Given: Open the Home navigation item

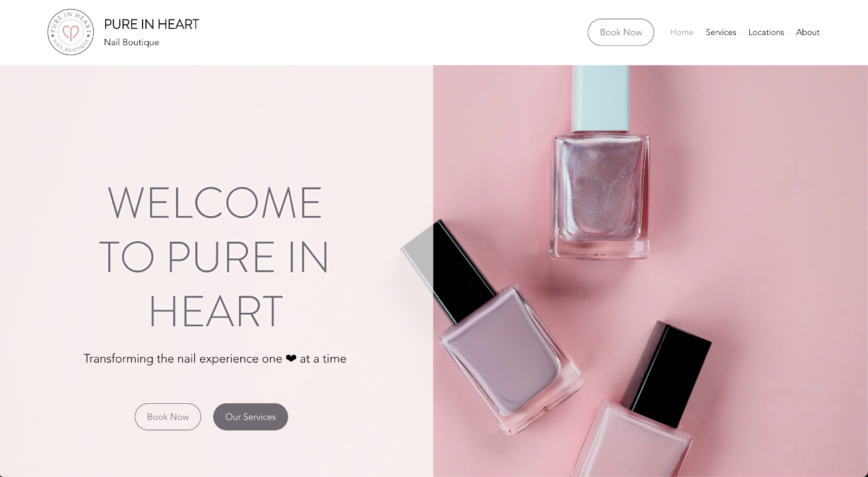Looking at the screenshot, I should [x=681, y=32].
